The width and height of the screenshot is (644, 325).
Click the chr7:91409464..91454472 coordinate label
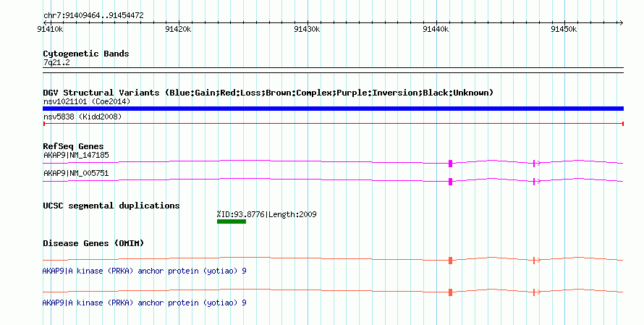(93, 16)
